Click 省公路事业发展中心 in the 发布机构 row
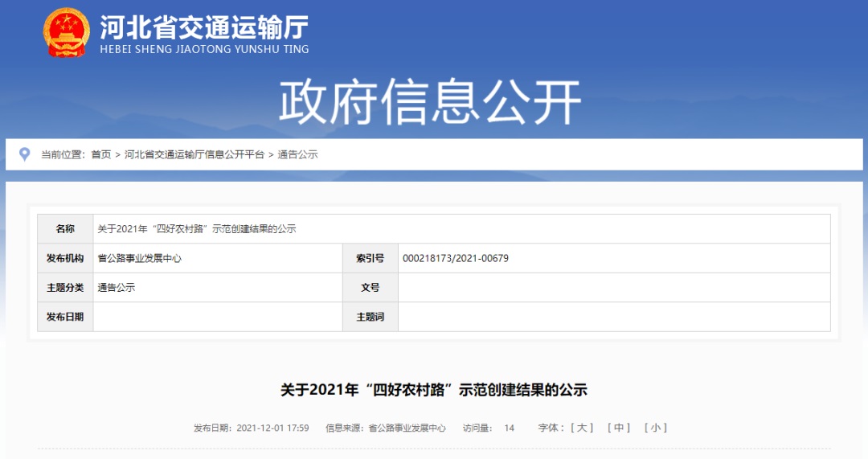Screen dimensions: 868x459 139,258
